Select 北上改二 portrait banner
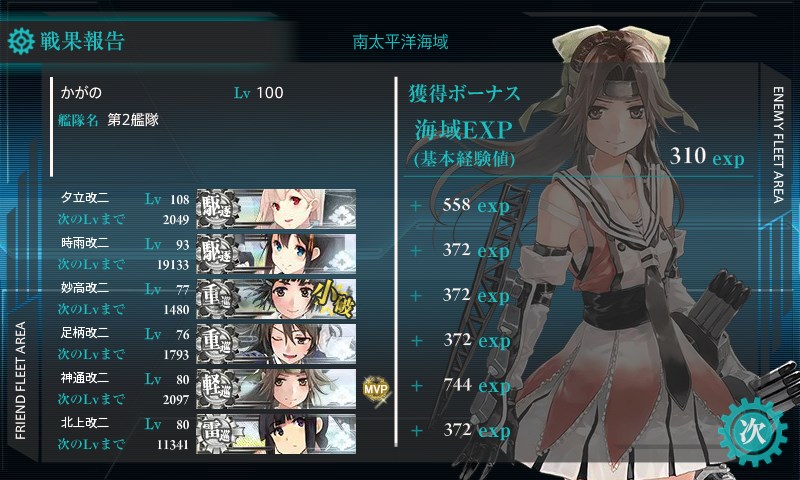Image resolution: width=800 pixels, height=480 pixels. tap(276, 434)
